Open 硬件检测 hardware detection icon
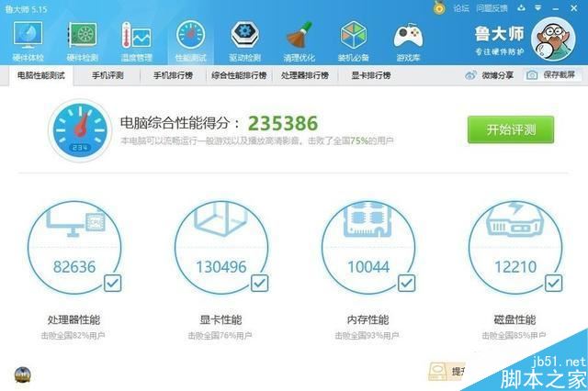Image resolution: width=588 pixels, height=391 pixels. point(83,35)
